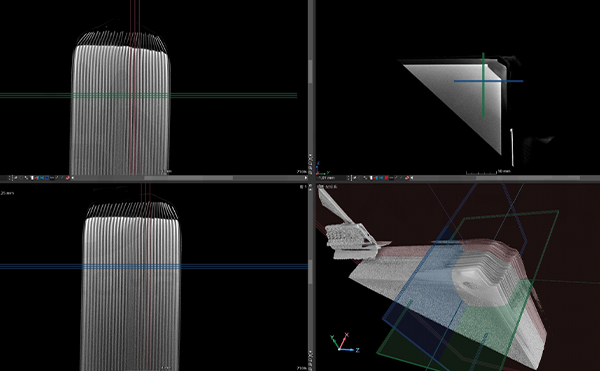600x371 pixels.
Task: Click the small axis indicator in top-right slice view
Action: point(323,168)
